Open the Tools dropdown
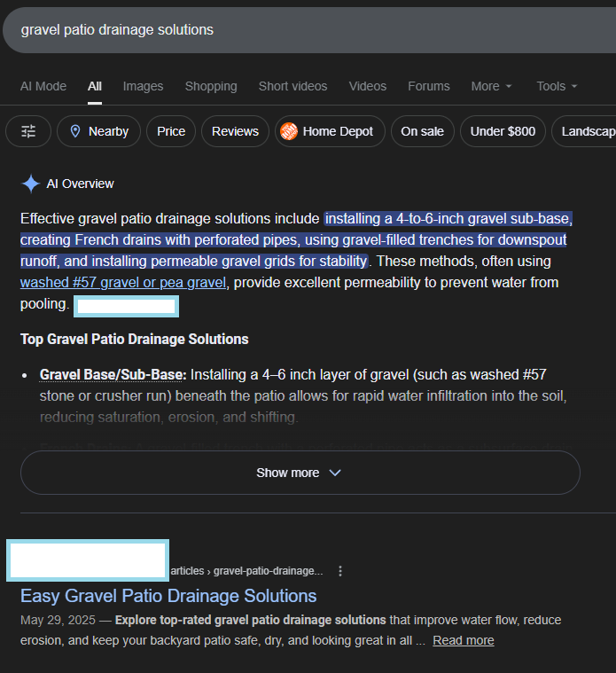Viewport: 616px width, 673px height. 557,86
